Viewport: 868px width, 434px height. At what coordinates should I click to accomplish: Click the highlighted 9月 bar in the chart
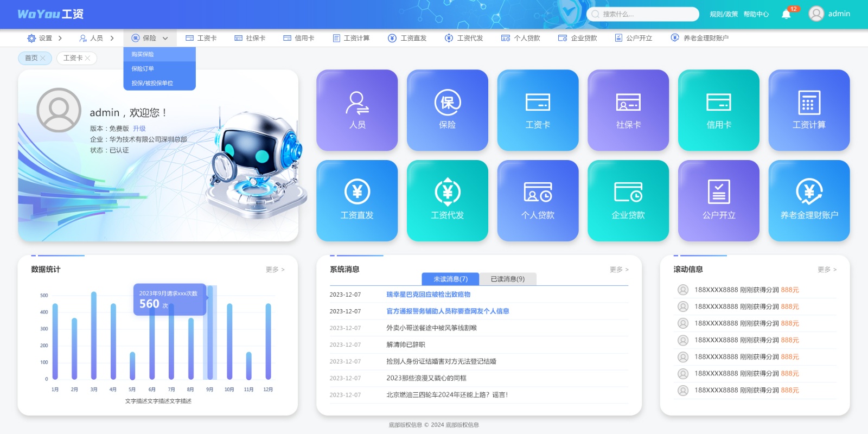click(210, 333)
